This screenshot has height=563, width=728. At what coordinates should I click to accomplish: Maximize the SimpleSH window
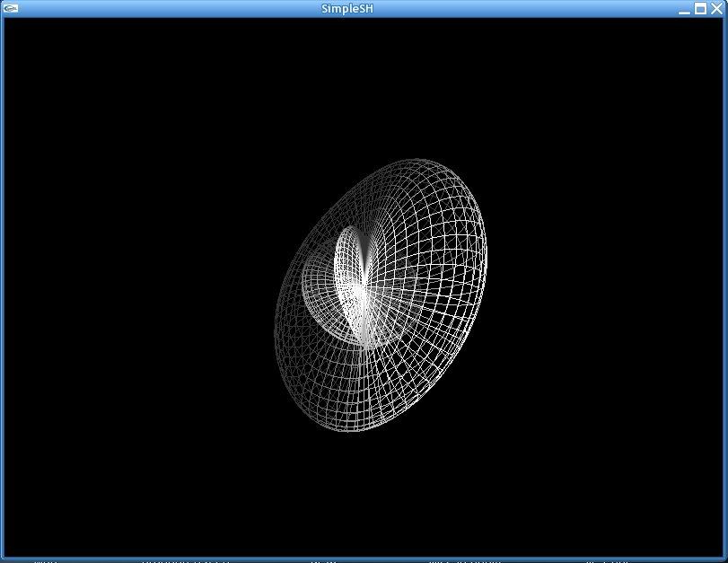pyautogui.click(x=700, y=9)
